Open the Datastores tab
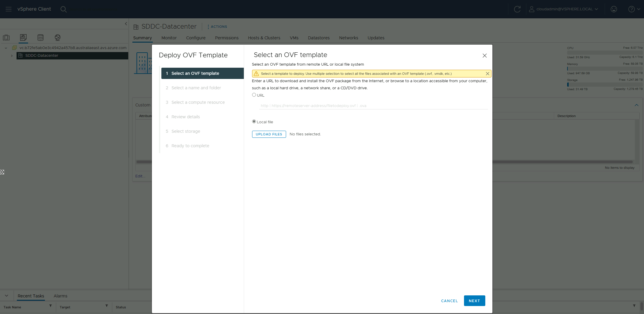Screen dimensions: 644x314 tap(319, 38)
